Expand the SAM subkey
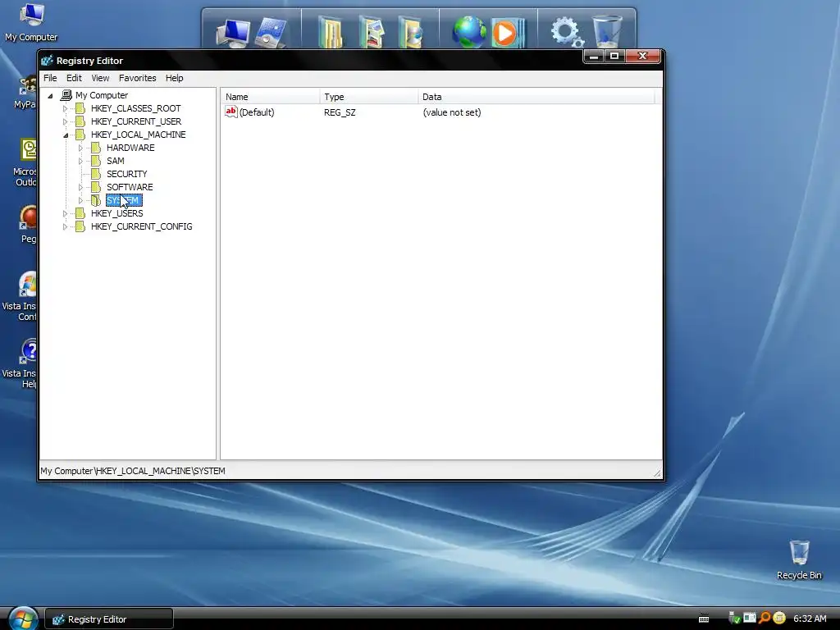 pyautogui.click(x=81, y=161)
